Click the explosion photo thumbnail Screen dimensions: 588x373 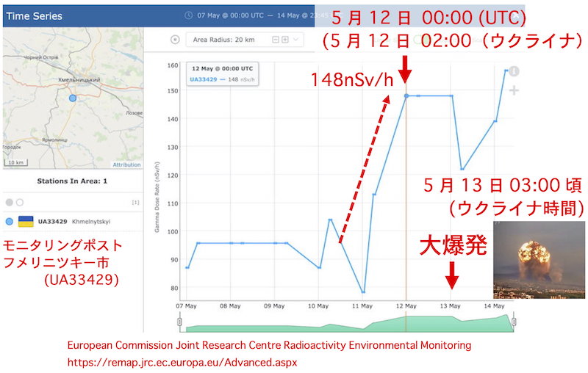point(539,259)
